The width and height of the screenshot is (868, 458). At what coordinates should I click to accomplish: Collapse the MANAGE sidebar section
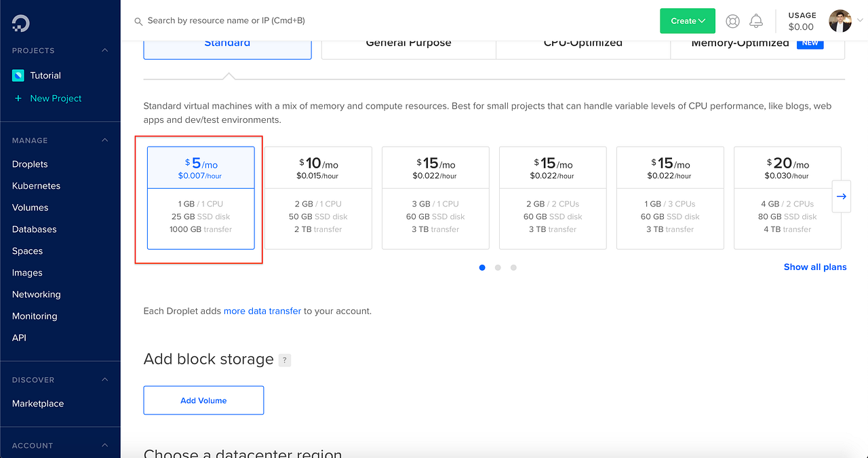point(104,140)
